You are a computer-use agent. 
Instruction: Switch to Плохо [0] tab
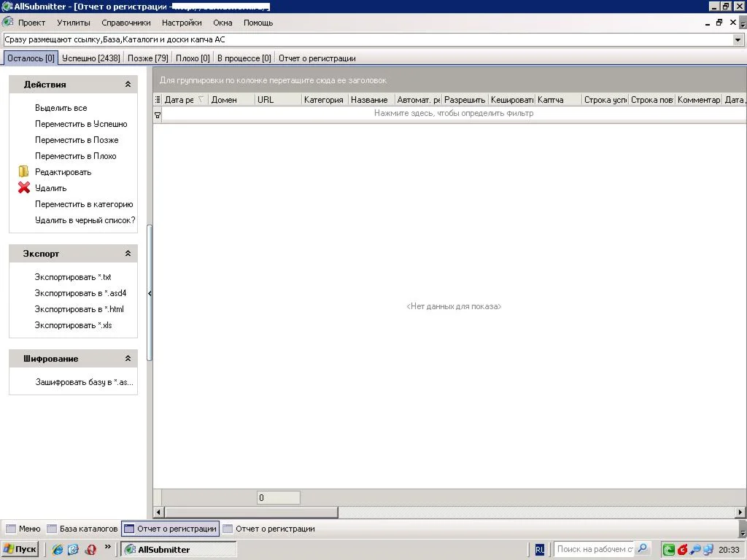(x=193, y=58)
